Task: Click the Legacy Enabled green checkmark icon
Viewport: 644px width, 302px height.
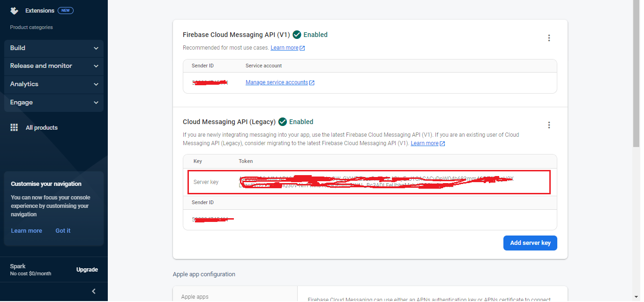Action: point(283,122)
